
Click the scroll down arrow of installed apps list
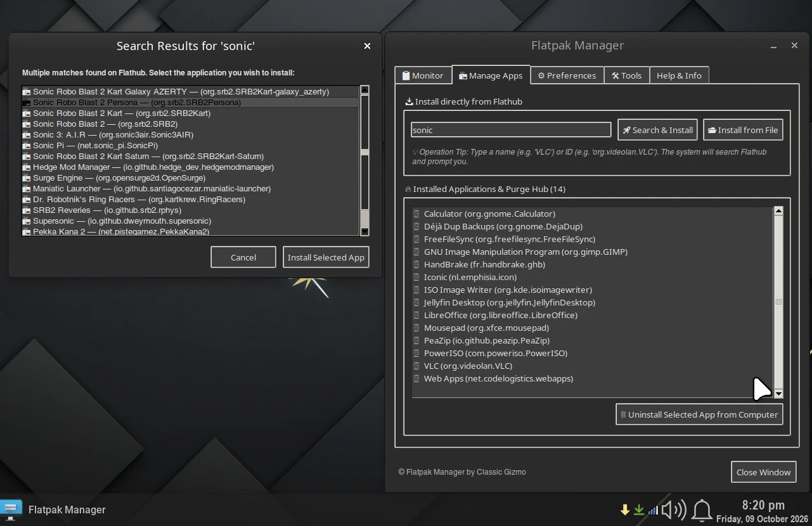coord(778,394)
